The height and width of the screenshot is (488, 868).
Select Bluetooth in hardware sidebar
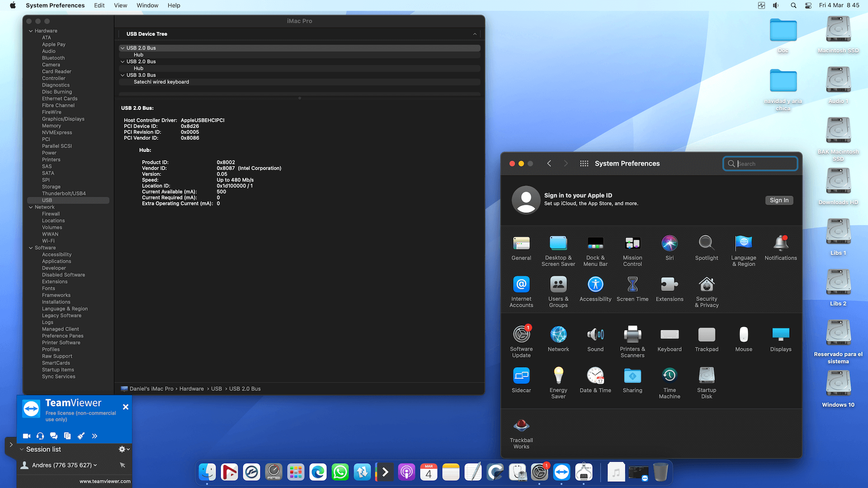pyautogui.click(x=53, y=58)
